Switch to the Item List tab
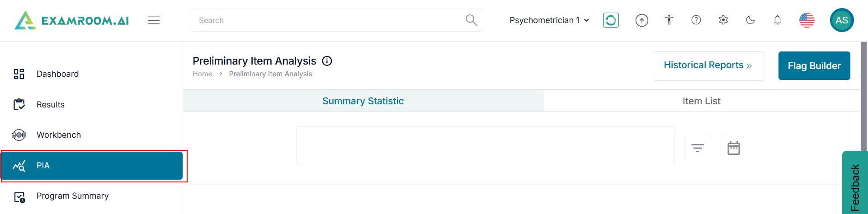Image resolution: width=868 pixels, height=214 pixels. point(701,101)
